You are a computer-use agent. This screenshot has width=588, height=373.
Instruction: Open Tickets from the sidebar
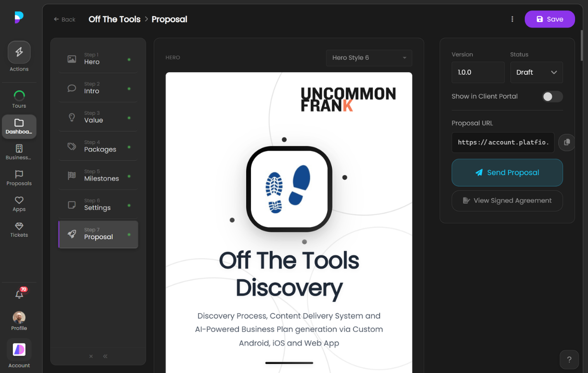point(19,226)
